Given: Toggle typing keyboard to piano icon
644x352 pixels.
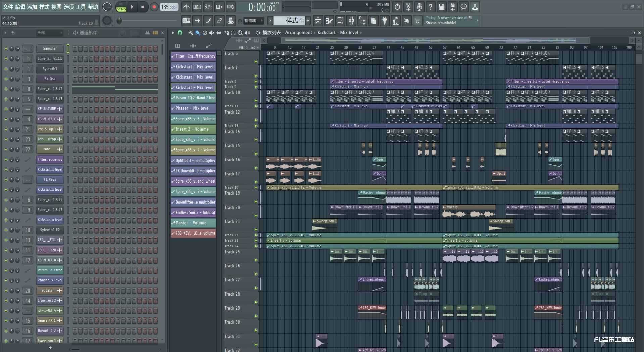Looking at the screenshot, I should pos(186,21).
